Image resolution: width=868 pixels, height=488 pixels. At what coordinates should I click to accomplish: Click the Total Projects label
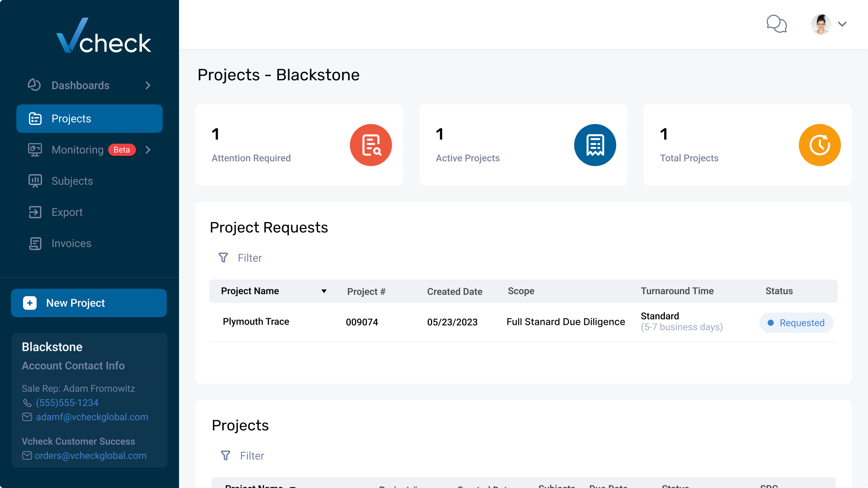pyautogui.click(x=689, y=158)
